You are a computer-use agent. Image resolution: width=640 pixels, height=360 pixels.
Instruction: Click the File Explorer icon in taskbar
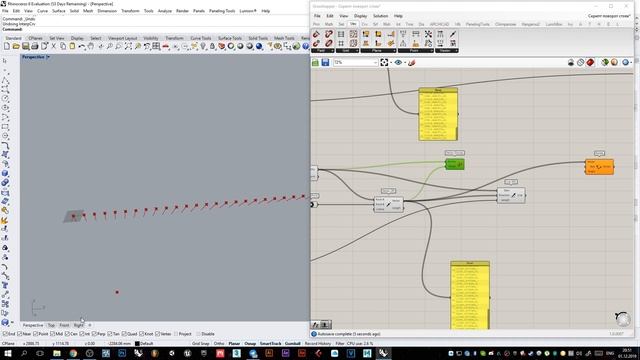pyautogui.click(x=57, y=353)
